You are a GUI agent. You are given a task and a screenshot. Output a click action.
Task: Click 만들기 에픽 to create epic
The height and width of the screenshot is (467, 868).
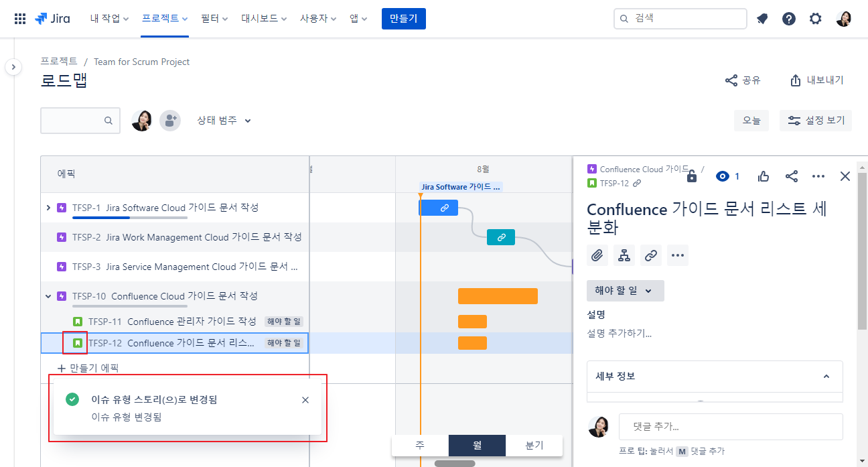pos(88,368)
